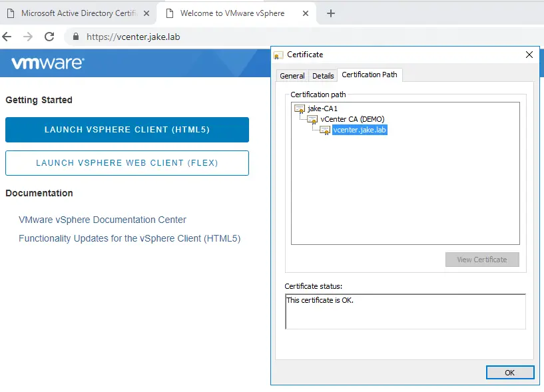
Task: Select vcenter.jake.lab in the path tree
Action: click(360, 130)
